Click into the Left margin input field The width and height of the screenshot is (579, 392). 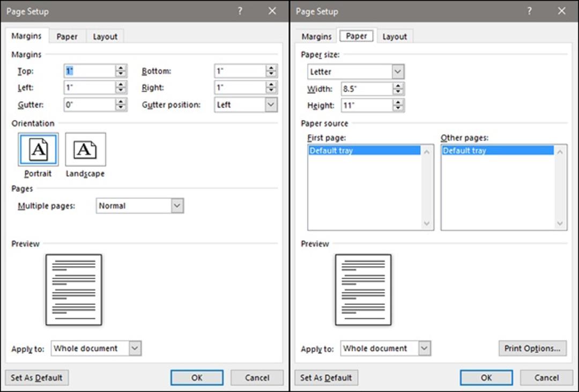pos(90,87)
